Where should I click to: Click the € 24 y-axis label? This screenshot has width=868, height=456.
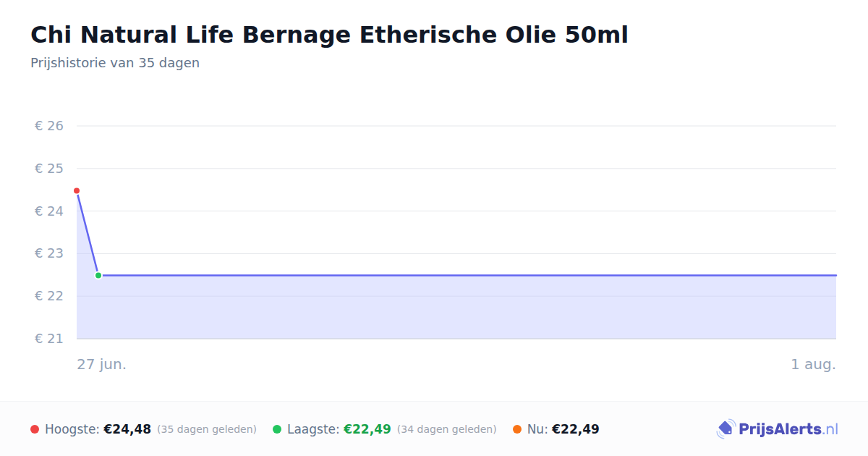[49, 211]
